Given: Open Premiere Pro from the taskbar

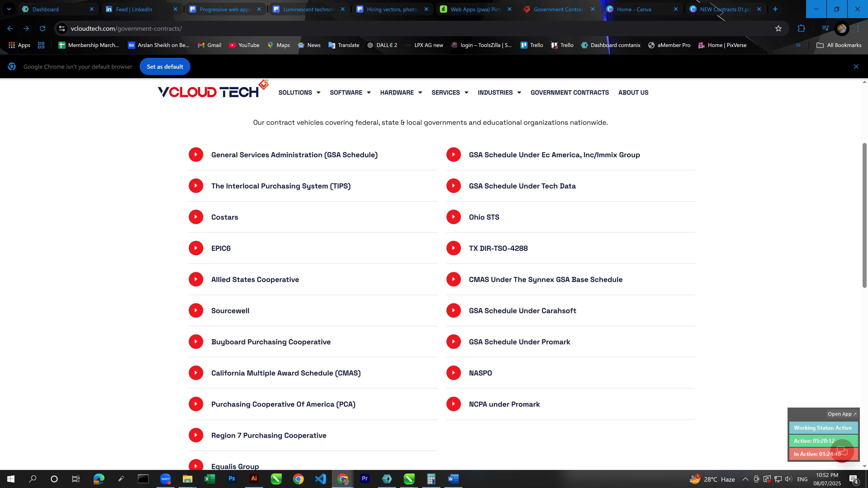Looking at the screenshot, I should coord(365,479).
